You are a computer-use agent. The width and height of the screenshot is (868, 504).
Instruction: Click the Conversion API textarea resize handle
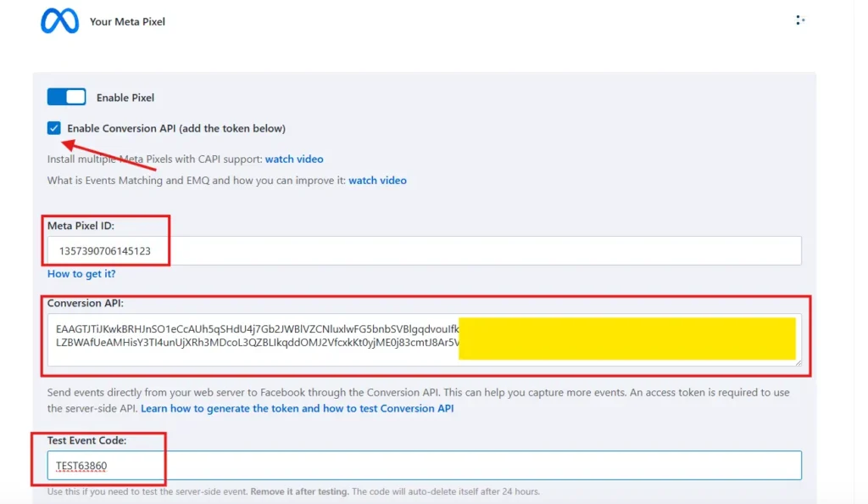(x=798, y=362)
